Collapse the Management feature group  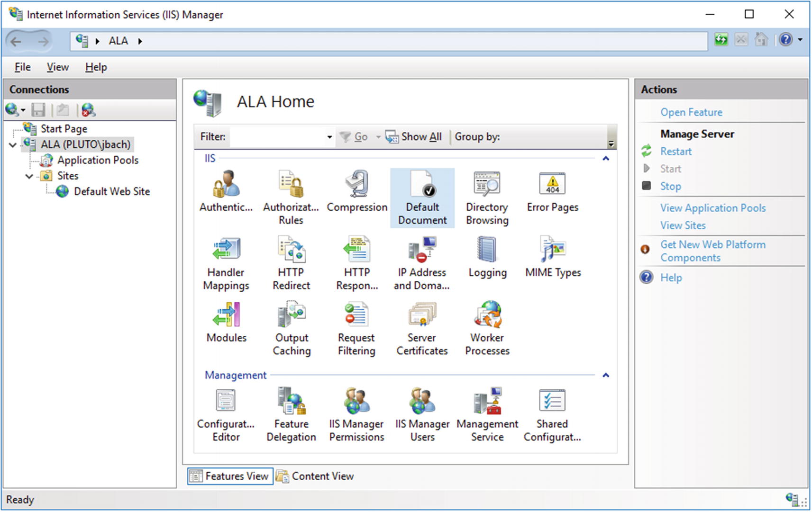(x=605, y=376)
